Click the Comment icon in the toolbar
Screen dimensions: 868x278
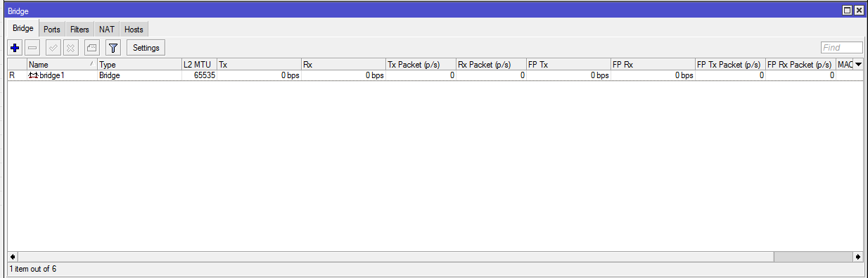[91, 48]
